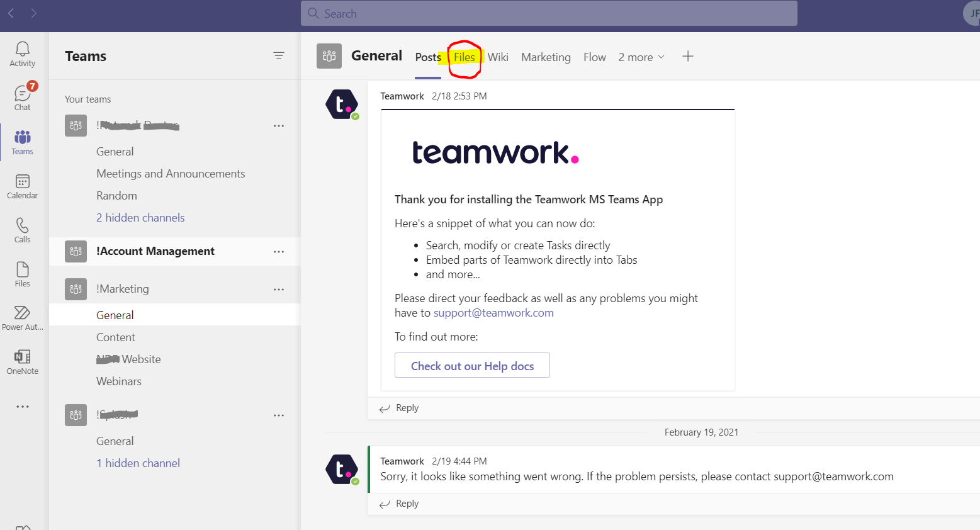Go back with the left arrow

[11, 13]
